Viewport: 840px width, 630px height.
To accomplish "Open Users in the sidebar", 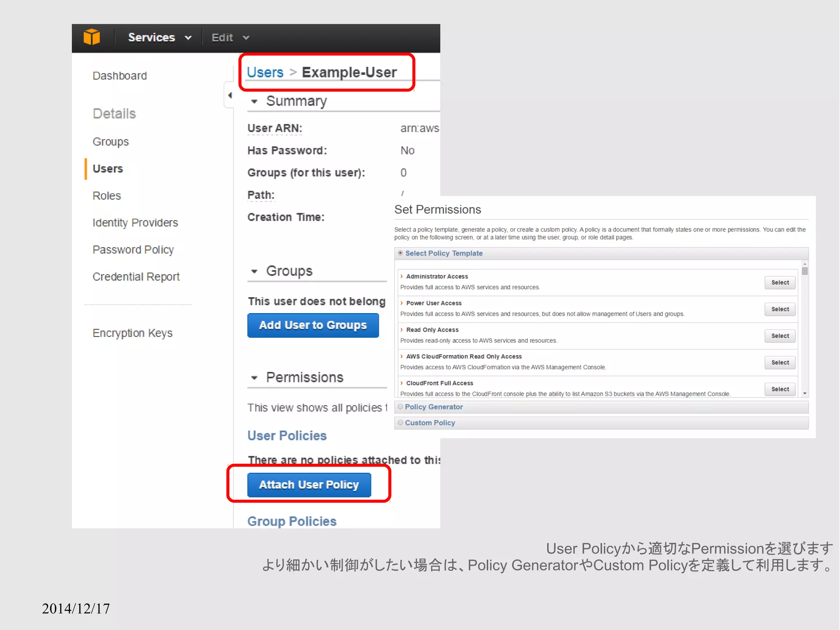I will 107,169.
